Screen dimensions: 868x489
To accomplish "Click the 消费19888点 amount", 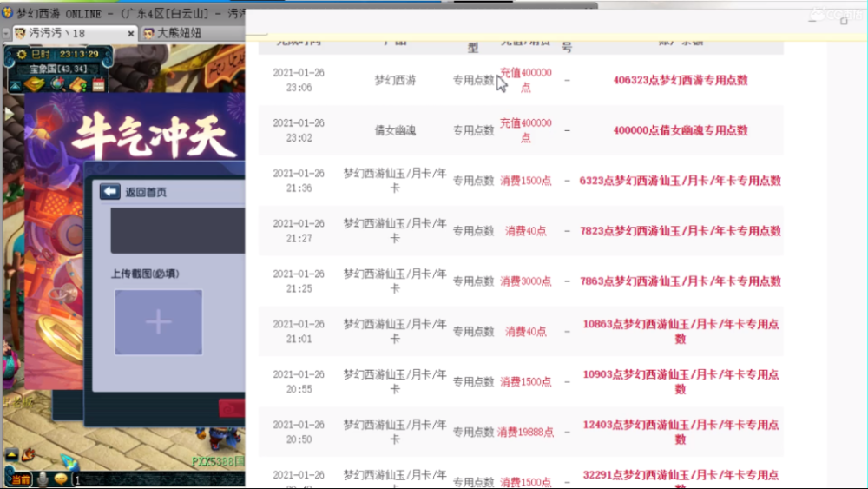I will tap(526, 432).
